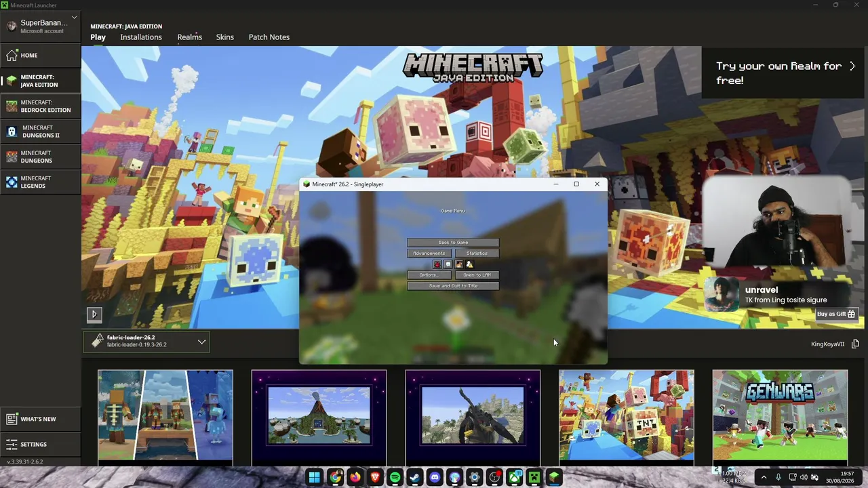The height and width of the screenshot is (488, 868).
Task: Copy the KingKoyaVII player name
Action: (855, 344)
